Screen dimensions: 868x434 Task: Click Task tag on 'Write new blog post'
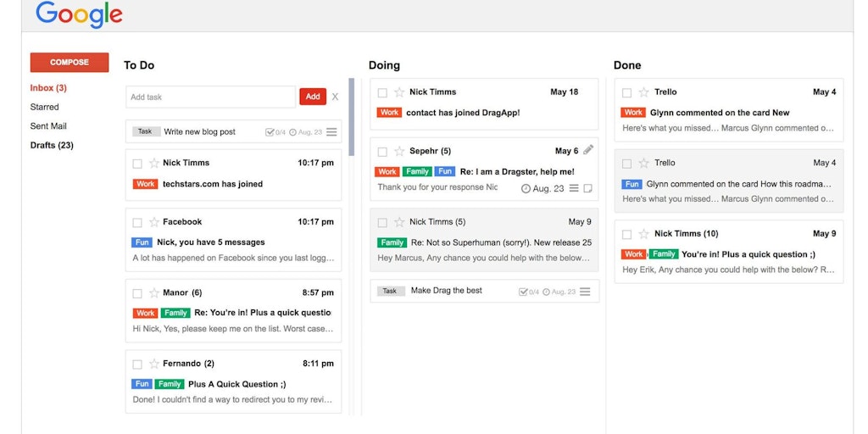coord(146,131)
